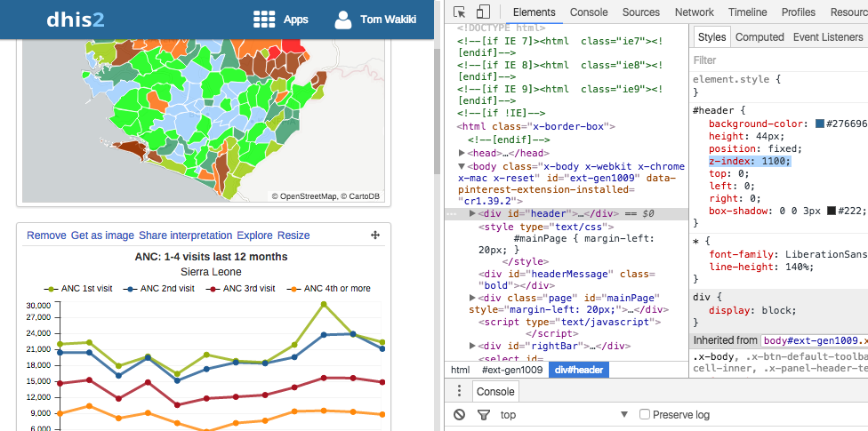The height and width of the screenshot is (431, 868).
Task: Click the body#ext-gen1009 inherited-from link
Action: coord(815,340)
